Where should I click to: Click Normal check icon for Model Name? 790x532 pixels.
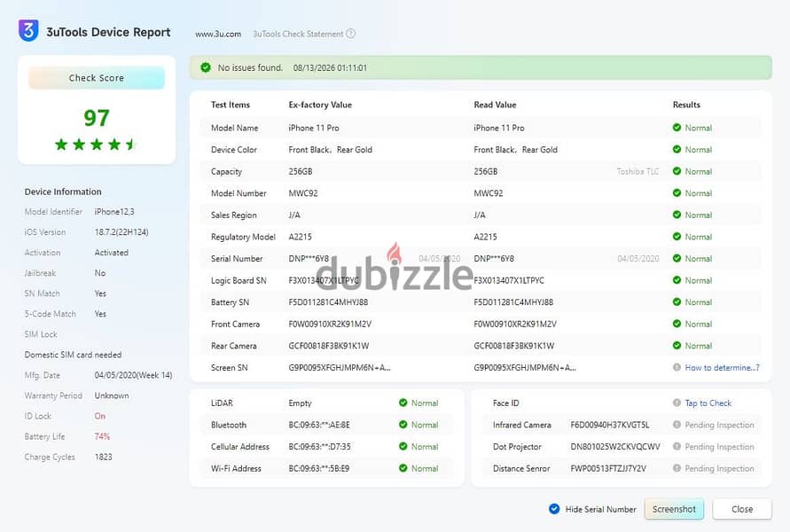click(x=677, y=128)
